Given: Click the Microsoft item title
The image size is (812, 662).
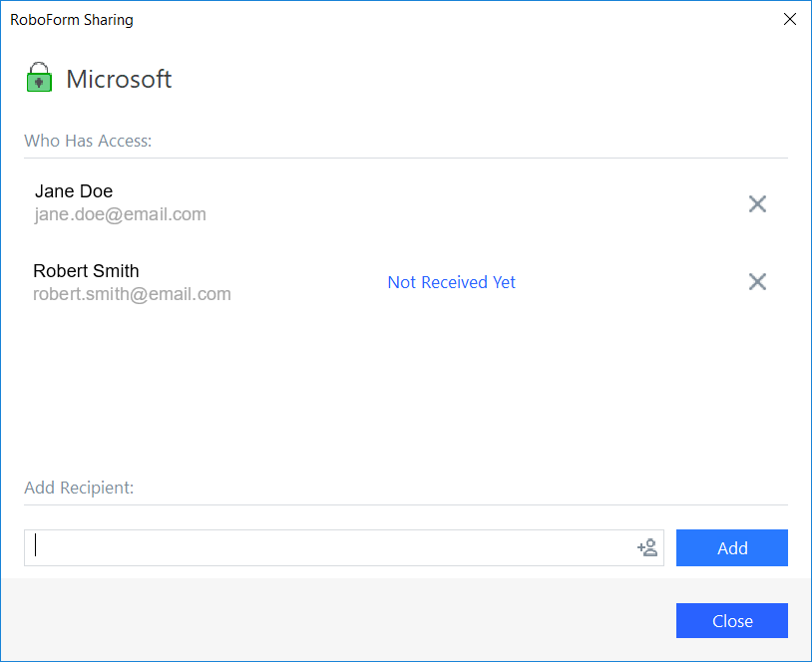Looking at the screenshot, I should click(x=119, y=79).
